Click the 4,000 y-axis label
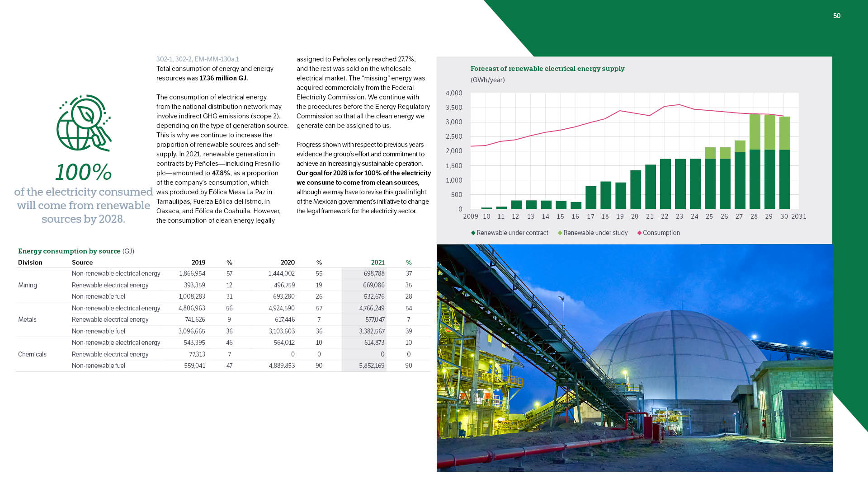This screenshot has height=488, width=868. [x=454, y=93]
